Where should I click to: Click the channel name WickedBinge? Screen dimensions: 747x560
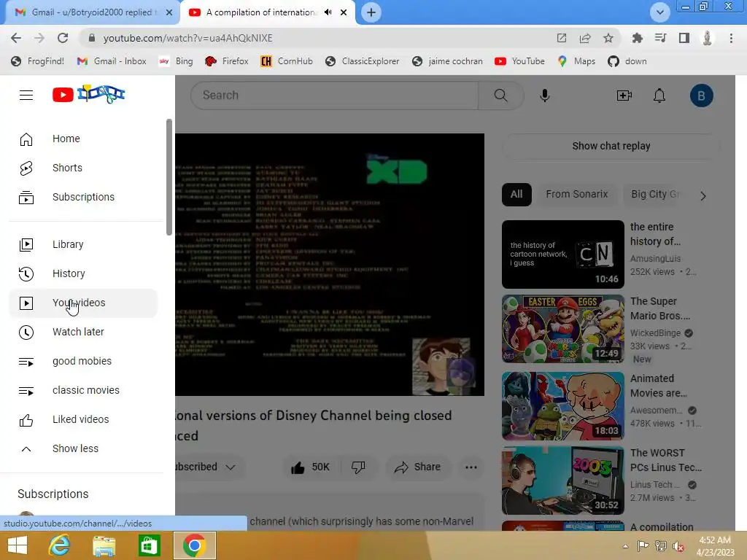(655, 333)
